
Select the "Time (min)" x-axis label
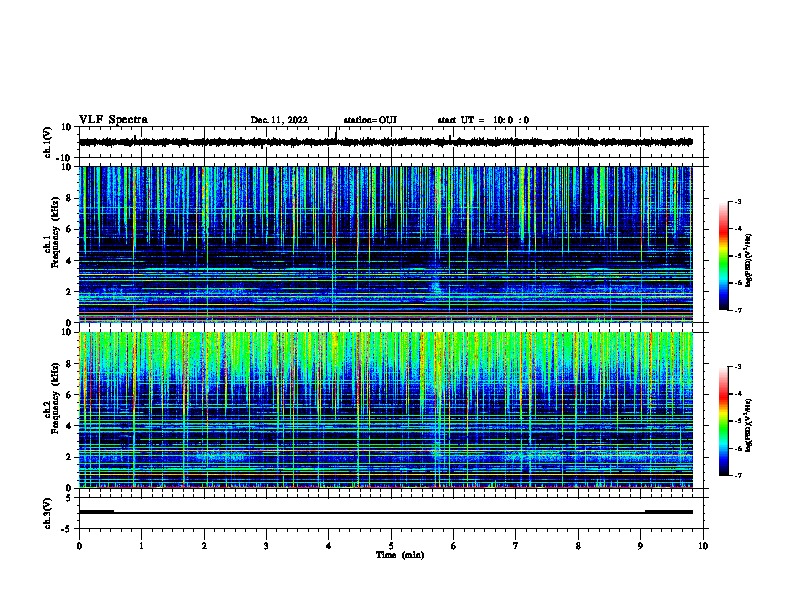(400, 555)
